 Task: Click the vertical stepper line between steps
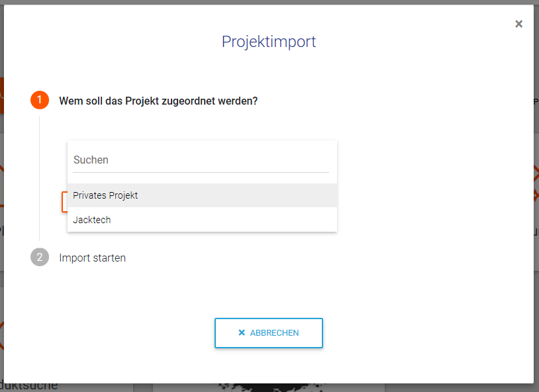tap(40, 179)
